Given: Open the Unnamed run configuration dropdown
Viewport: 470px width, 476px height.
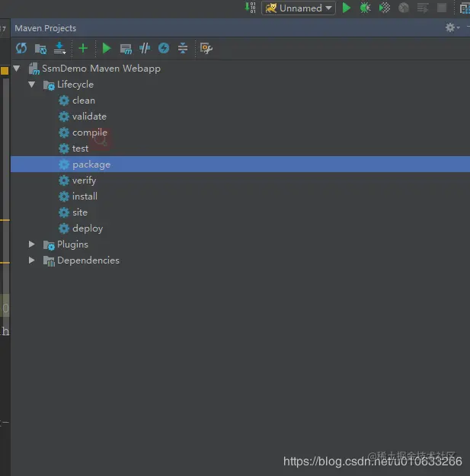Looking at the screenshot, I should click(298, 8).
